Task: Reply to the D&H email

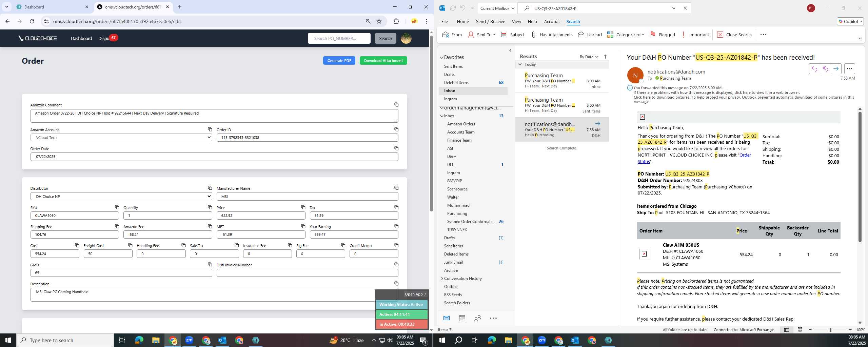Action: tap(814, 69)
